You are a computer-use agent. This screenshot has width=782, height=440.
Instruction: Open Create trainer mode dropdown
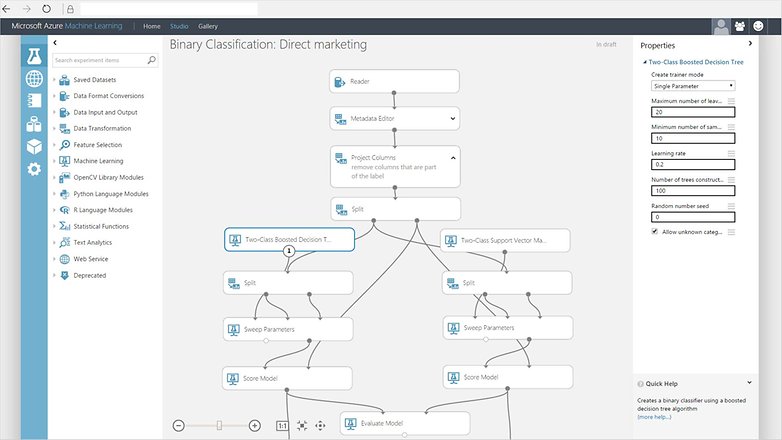pyautogui.click(x=693, y=86)
